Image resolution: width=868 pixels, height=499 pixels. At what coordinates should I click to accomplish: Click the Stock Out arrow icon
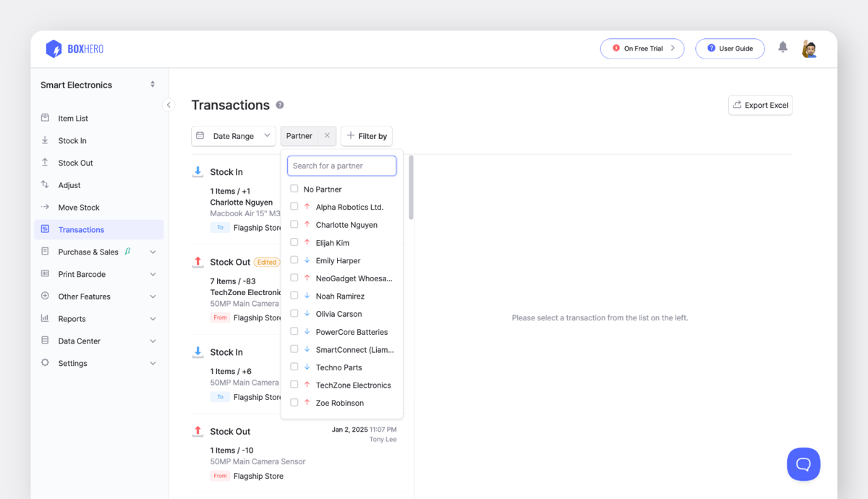tap(46, 163)
